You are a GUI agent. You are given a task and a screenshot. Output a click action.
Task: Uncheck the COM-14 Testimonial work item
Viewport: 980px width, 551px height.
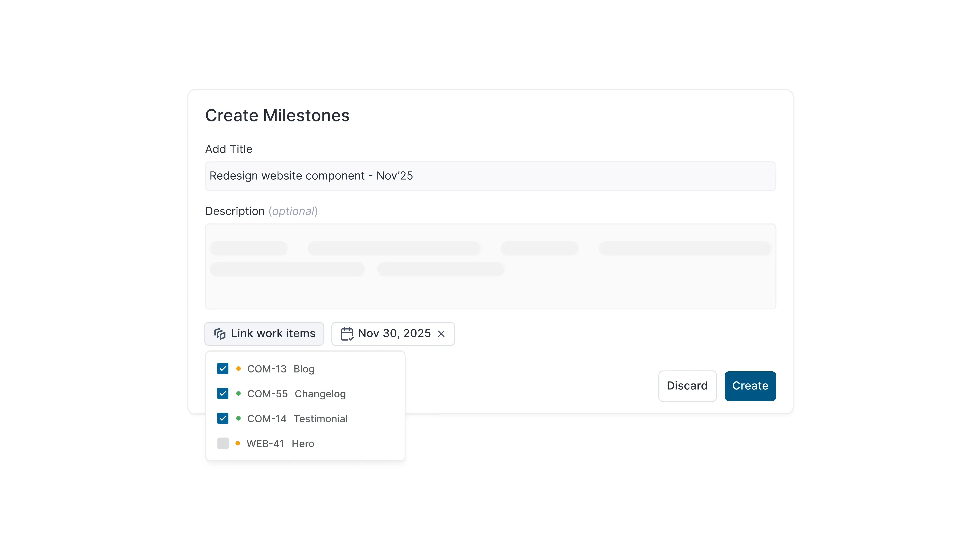tap(223, 418)
